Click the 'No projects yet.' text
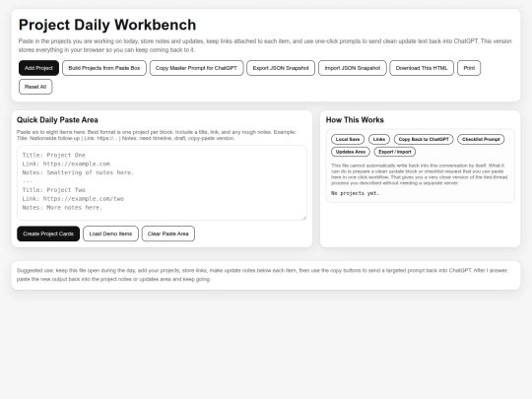Viewport: 532px width, 399px height. coord(355,193)
